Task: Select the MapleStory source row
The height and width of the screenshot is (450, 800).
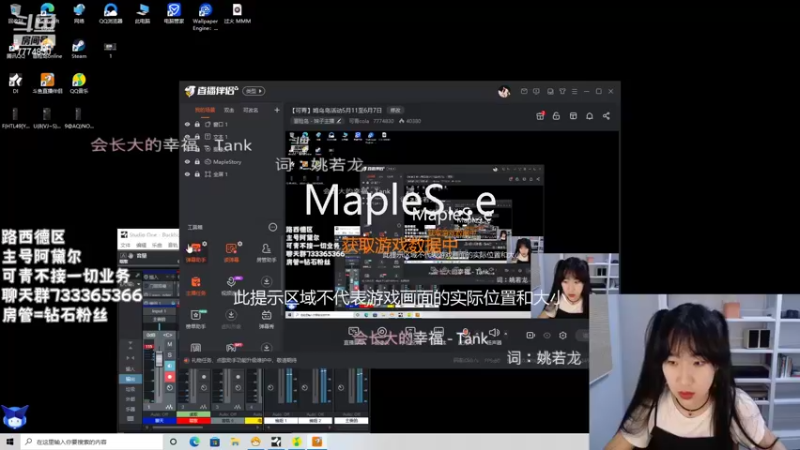Action: (x=232, y=162)
